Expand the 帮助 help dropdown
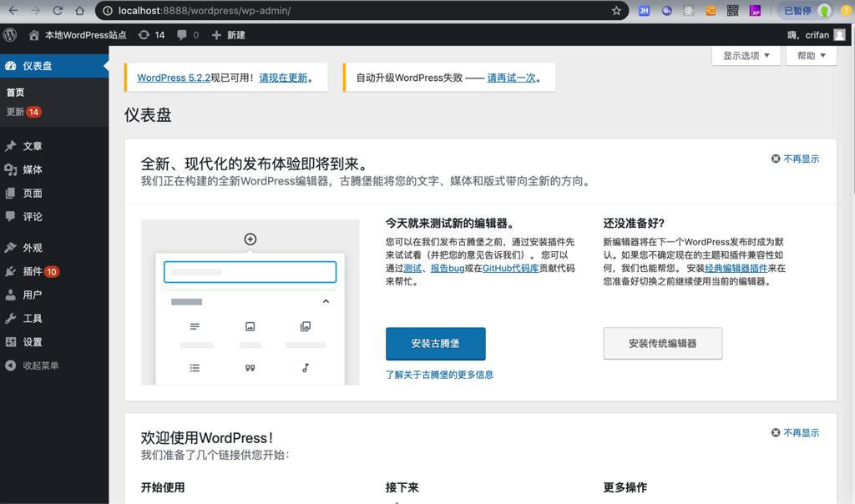The image size is (855, 504). (x=812, y=56)
